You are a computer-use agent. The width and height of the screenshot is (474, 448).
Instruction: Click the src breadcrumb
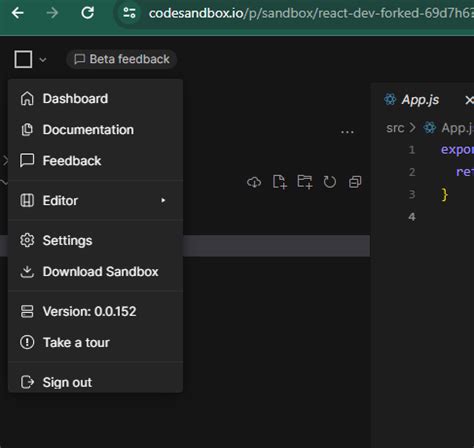pos(395,128)
